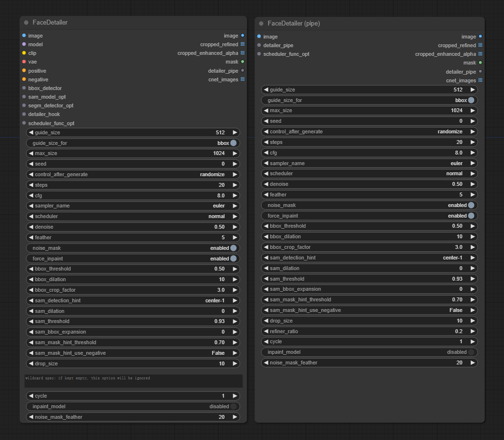This screenshot has height=440, width=504.
Task: Click the bbox_detector input socket
Action: 24,88
